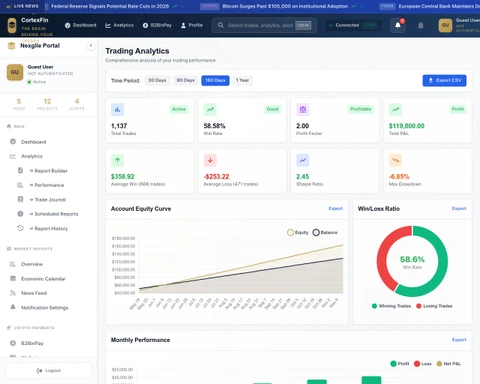
Task: Click the Guest User sidebar avatar
Action: (x=15, y=72)
